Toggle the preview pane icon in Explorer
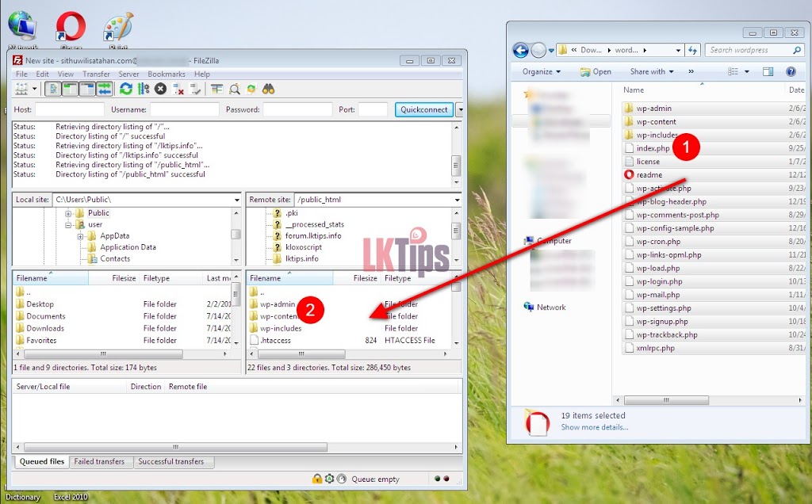This screenshot has width=812, height=504. [x=768, y=72]
